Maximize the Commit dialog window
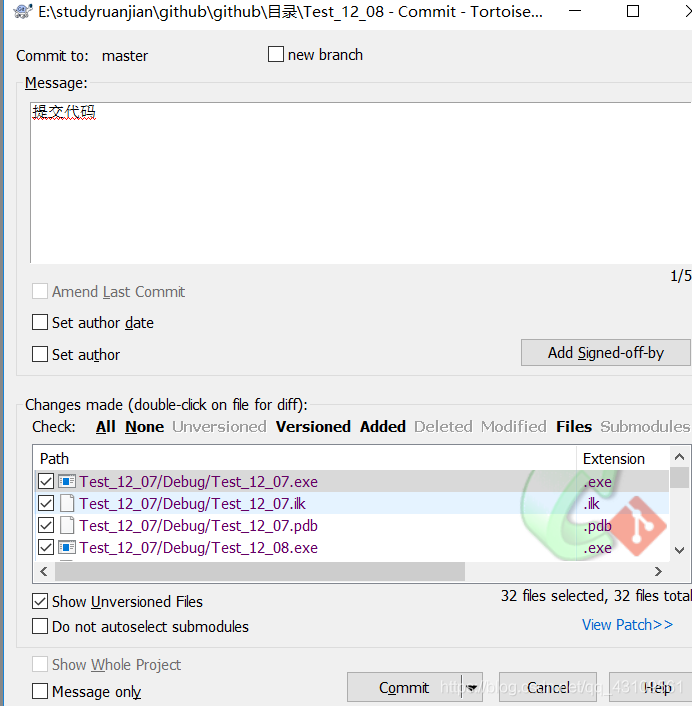The width and height of the screenshot is (692, 706). [633, 11]
